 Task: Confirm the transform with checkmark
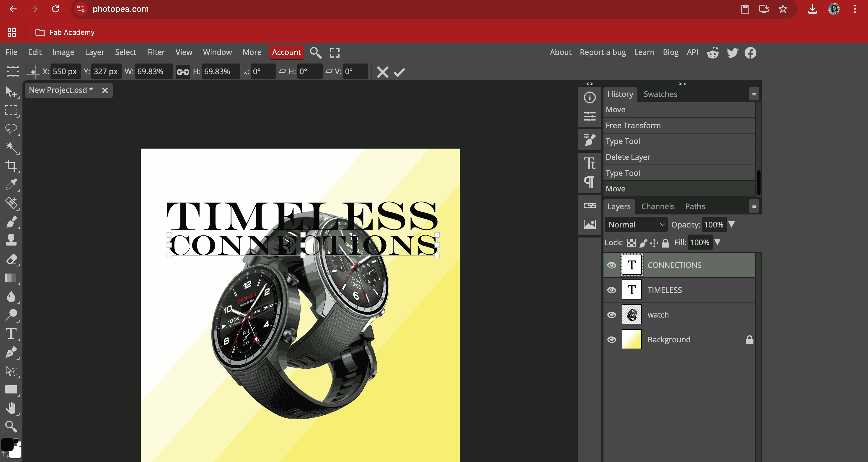[x=399, y=72]
